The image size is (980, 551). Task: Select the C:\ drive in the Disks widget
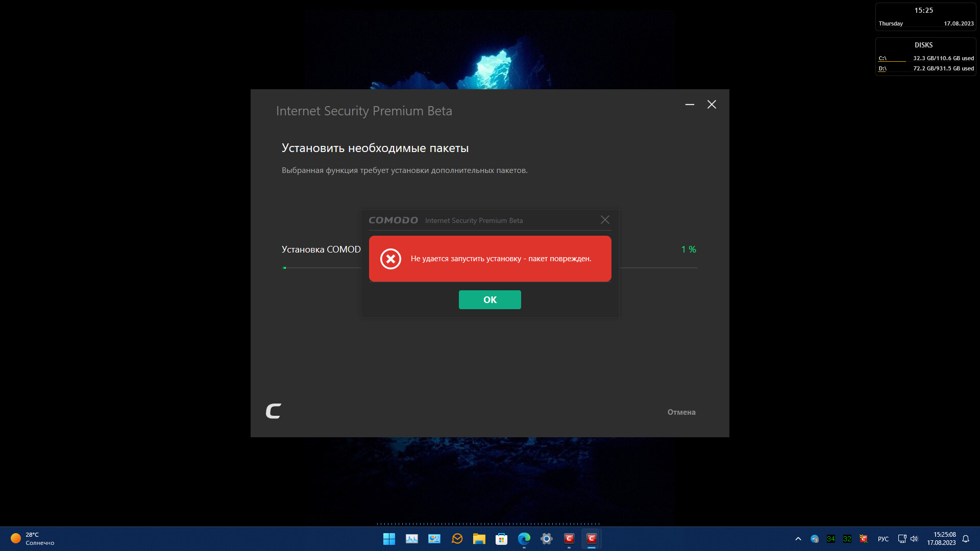coord(883,58)
